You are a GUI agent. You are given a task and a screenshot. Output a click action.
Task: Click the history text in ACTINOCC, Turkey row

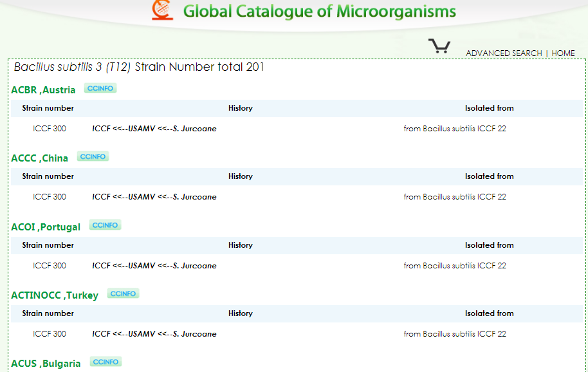[x=154, y=334]
